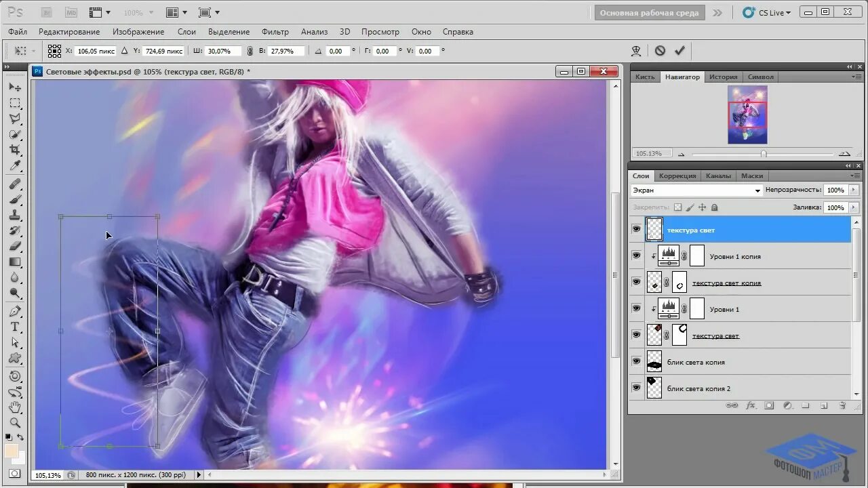Select the Blur tool

pyautogui.click(x=15, y=278)
